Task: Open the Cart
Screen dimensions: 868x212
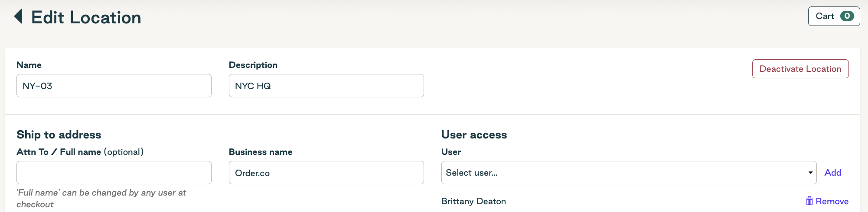Action: pos(834,16)
